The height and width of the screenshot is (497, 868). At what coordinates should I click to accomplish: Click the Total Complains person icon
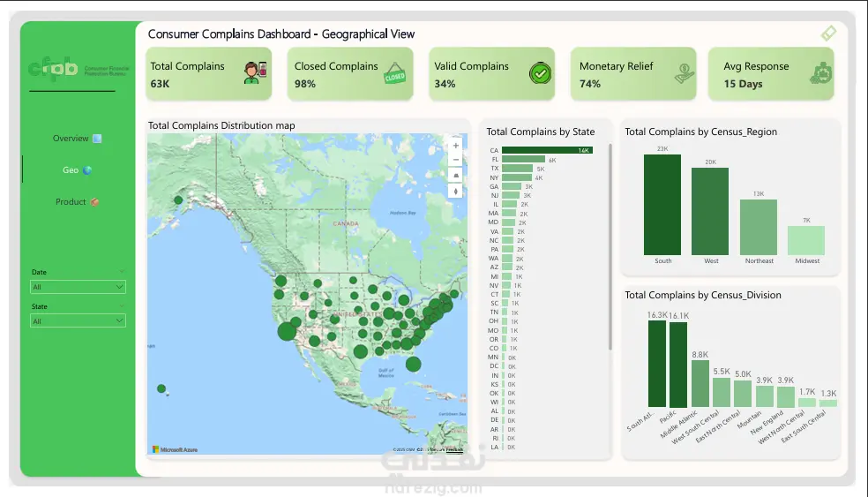(x=255, y=72)
